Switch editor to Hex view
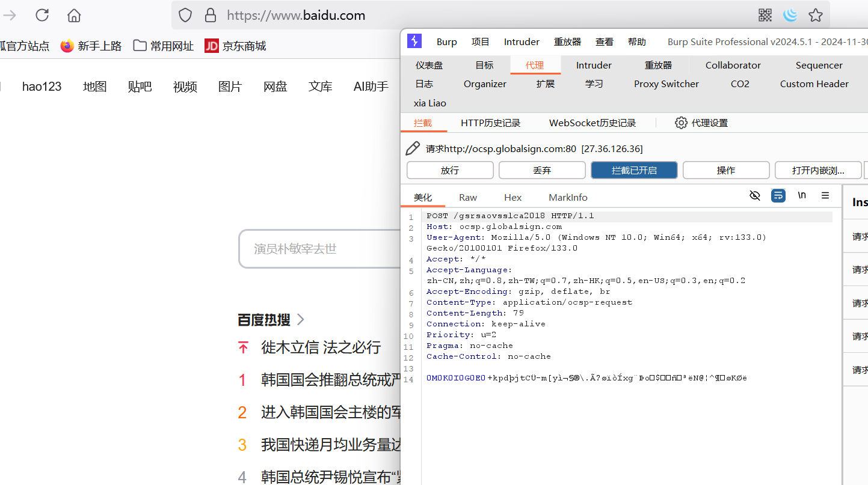The width and height of the screenshot is (868, 485). click(x=513, y=197)
